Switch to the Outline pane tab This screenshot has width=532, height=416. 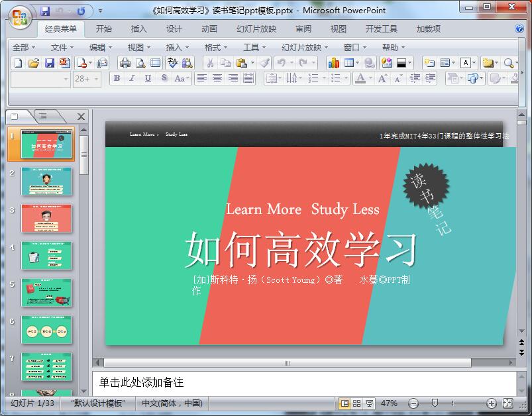(x=44, y=117)
